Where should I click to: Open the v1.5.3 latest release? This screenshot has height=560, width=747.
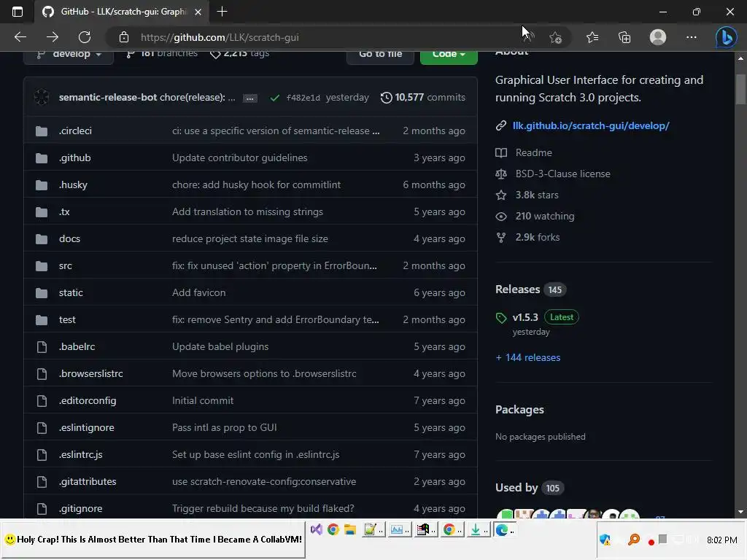coord(525,317)
